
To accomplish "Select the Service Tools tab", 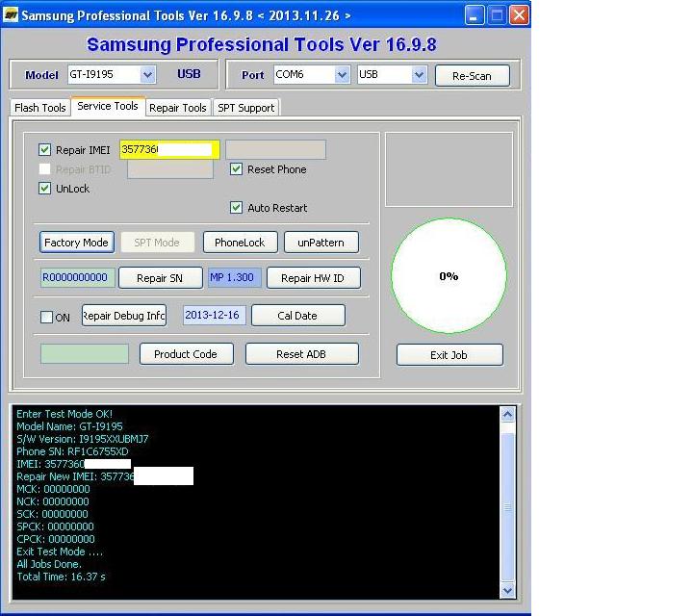I will point(108,106).
